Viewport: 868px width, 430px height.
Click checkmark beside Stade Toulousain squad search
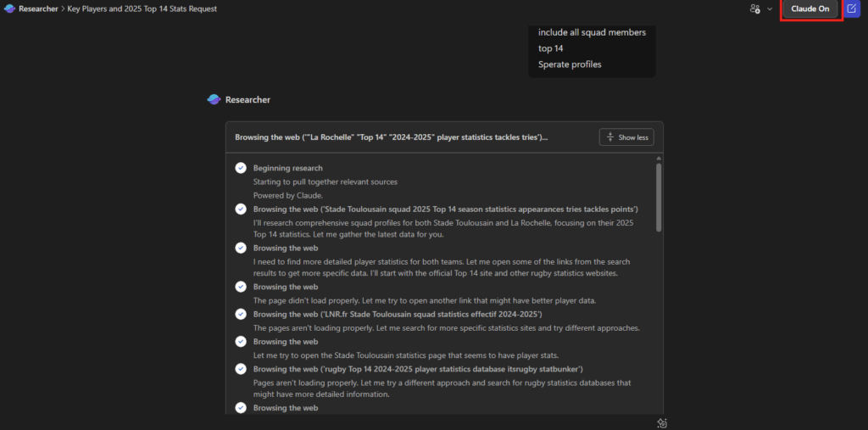click(241, 209)
